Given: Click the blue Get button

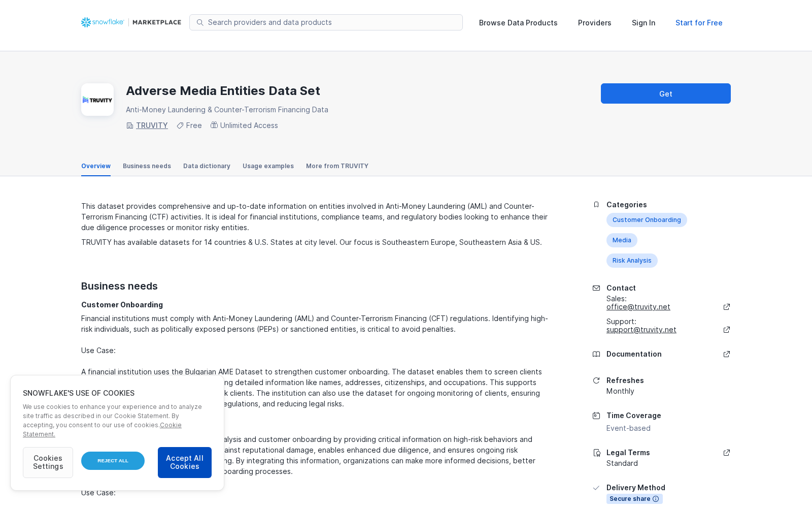Looking at the screenshot, I should pos(666,93).
